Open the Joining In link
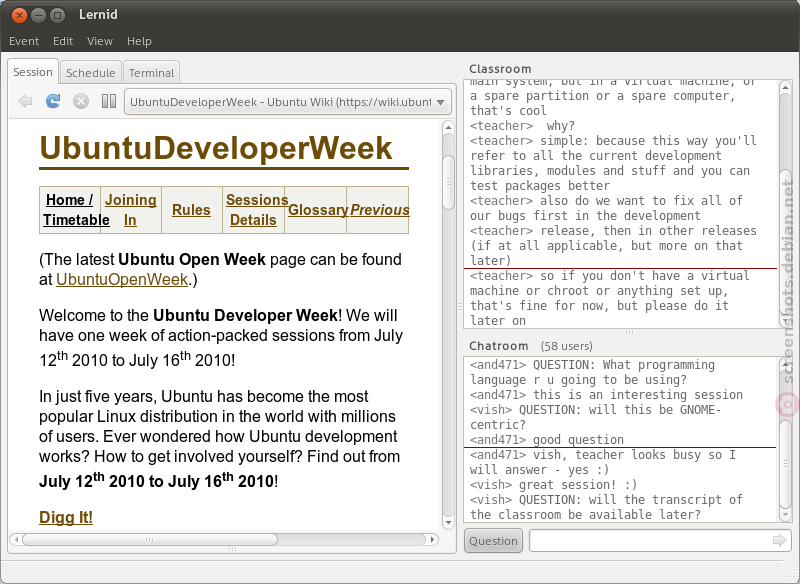 (x=131, y=210)
